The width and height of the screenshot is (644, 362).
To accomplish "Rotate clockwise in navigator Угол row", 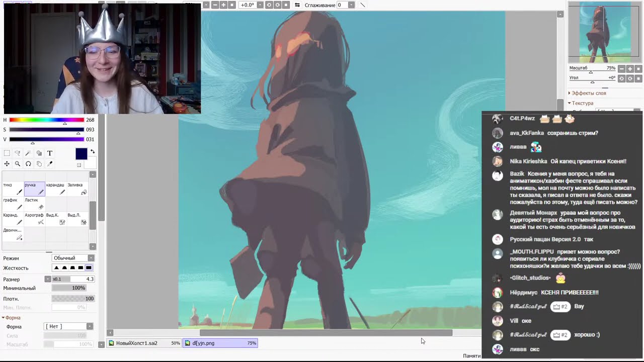I will pyautogui.click(x=630, y=79).
